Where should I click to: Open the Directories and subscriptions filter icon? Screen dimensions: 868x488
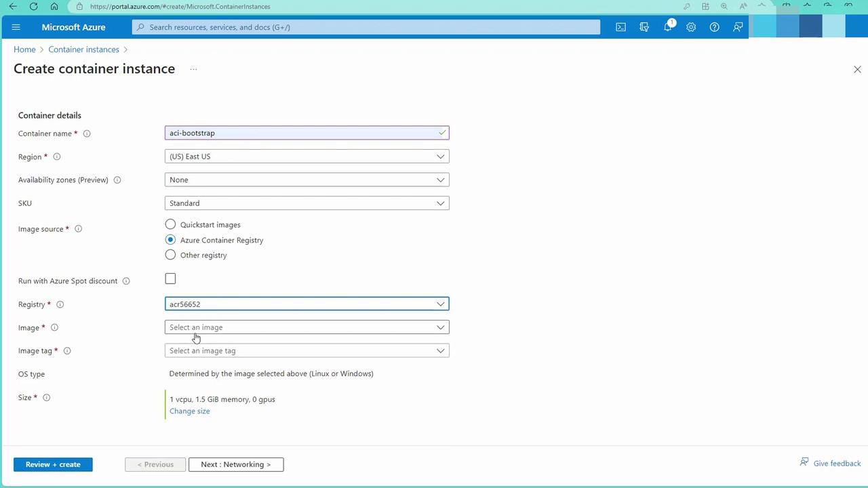click(x=644, y=27)
